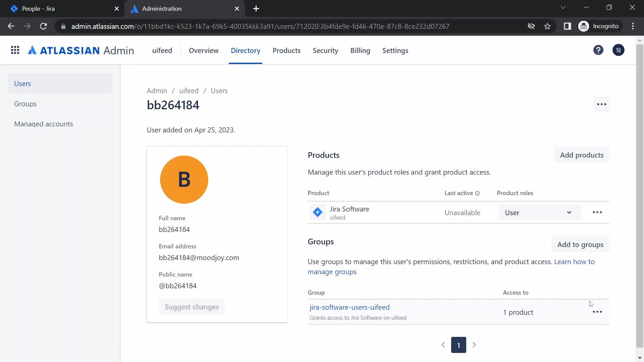This screenshot has height=362, width=644.
Task: Select Users in left sidebar
Action: pyautogui.click(x=60, y=83)
